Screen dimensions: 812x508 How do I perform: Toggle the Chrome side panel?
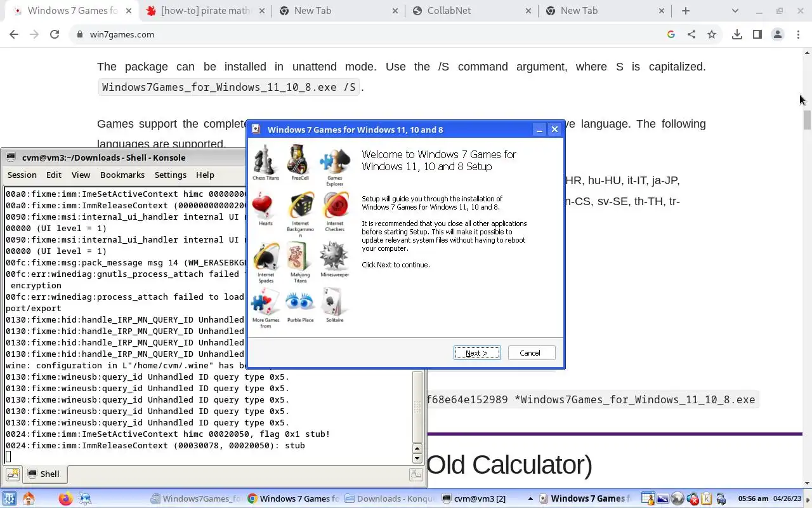click(757, 34)
